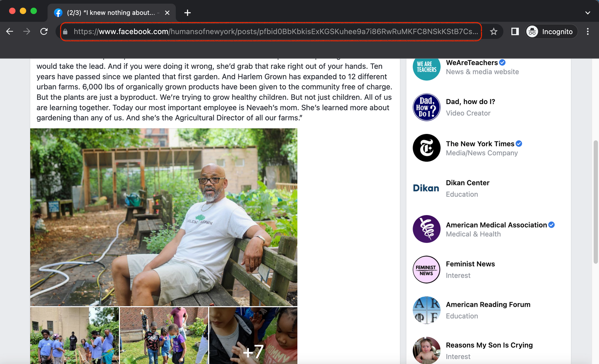
Task: Click the Feminist News page icon
Action: 426,269
